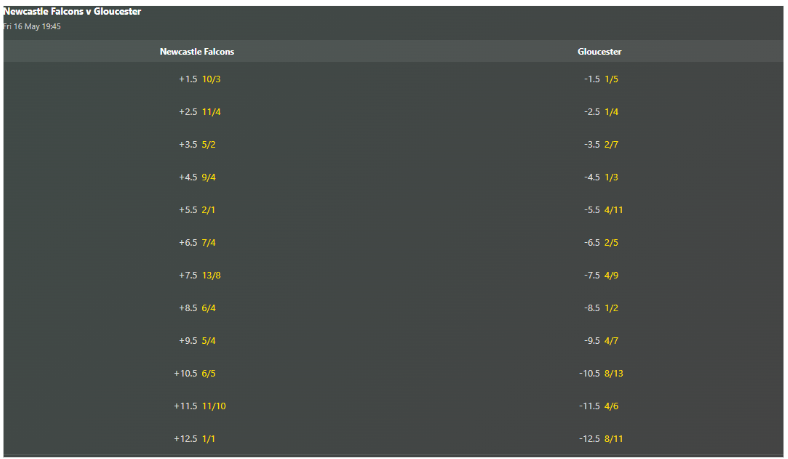Select Newcastle Falcons +12.5 at 1/1

194,438
